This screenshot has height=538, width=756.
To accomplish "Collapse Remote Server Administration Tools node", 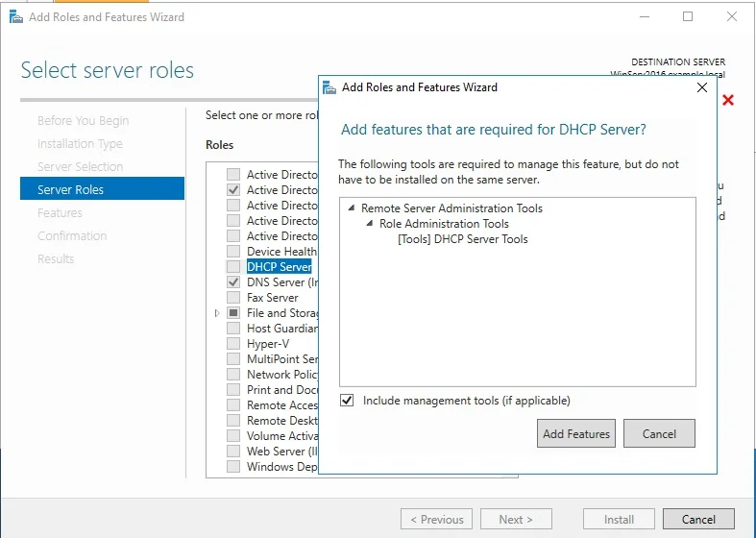I will point(351,208).
